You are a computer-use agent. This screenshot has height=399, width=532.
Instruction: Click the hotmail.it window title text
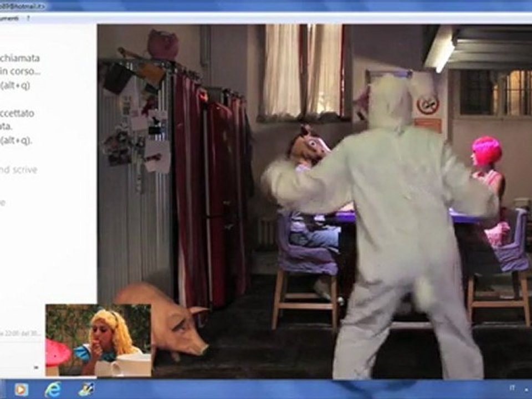pos(22,6)
